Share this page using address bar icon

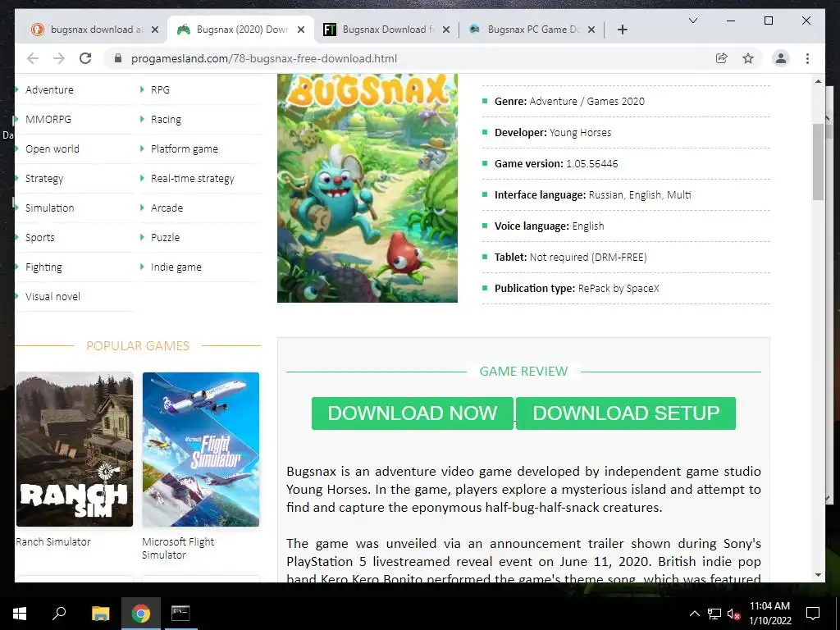click(x=722, y=58)
